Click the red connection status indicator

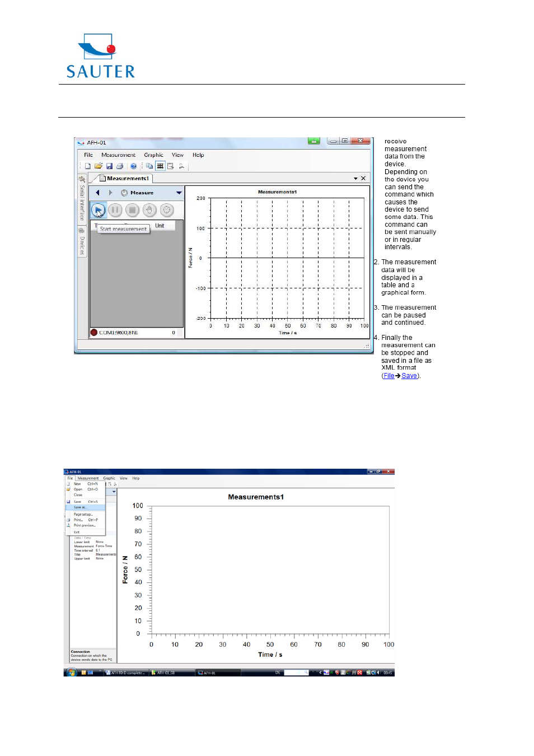(94, 333)
